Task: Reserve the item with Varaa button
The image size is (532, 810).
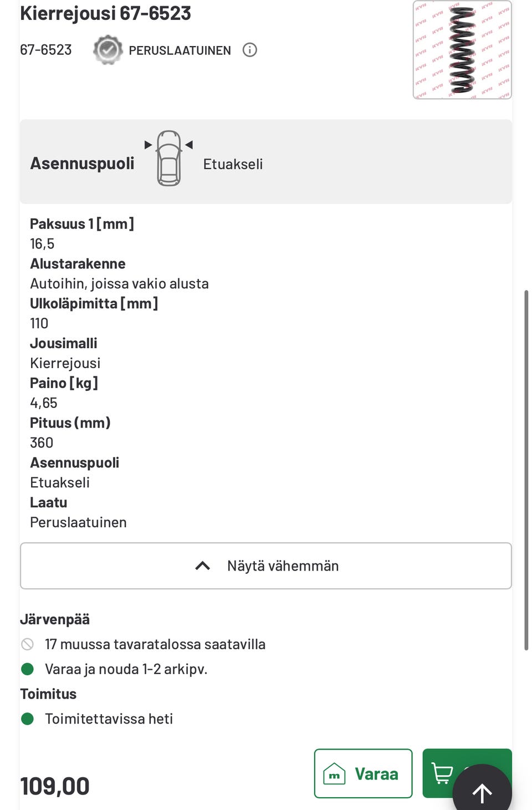Action: [363, 773]
